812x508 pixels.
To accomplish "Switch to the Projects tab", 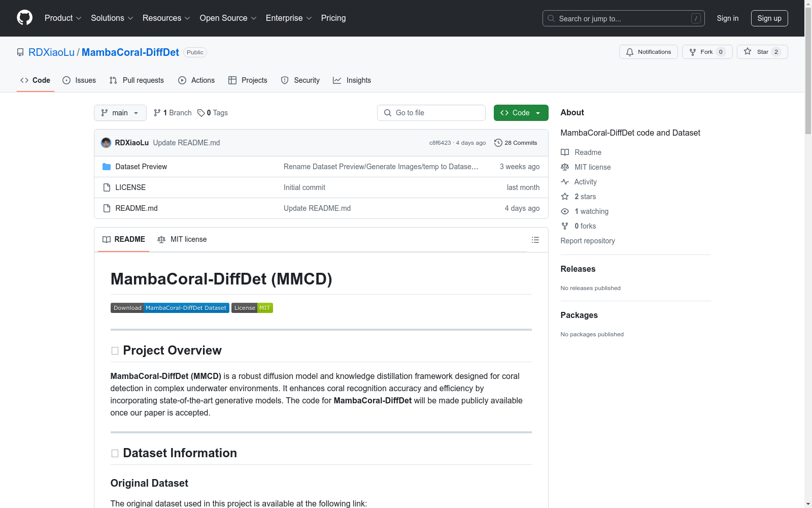I will click(x=248, y=80).
